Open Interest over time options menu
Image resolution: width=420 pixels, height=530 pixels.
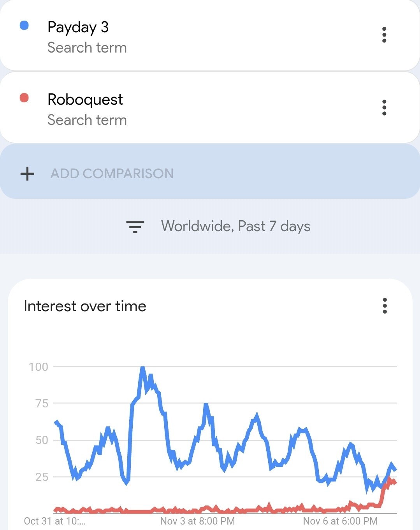385,306
